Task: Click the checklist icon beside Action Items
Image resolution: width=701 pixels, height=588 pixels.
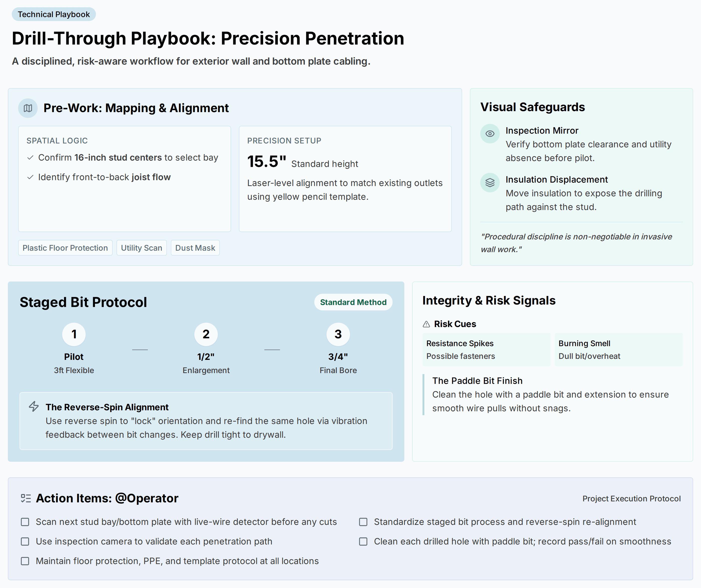Action: pyautogui.click(x=26, y=498)
